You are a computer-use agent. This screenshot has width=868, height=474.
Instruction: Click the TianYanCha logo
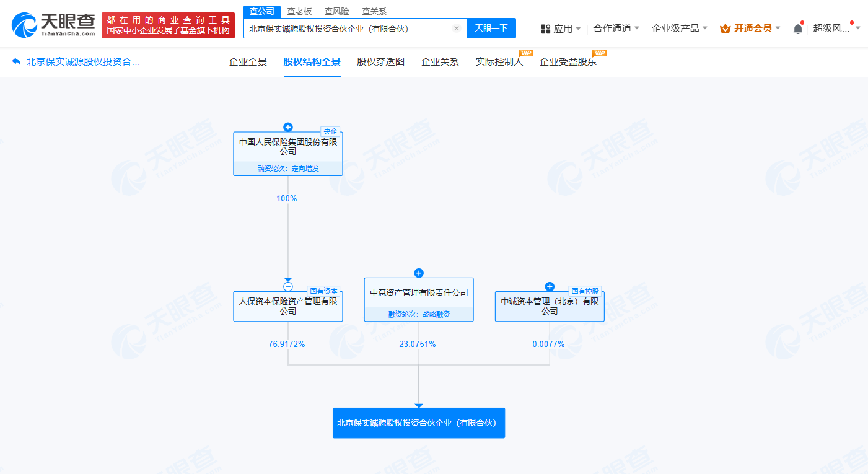pyautogui.click(x=53, y=25)
